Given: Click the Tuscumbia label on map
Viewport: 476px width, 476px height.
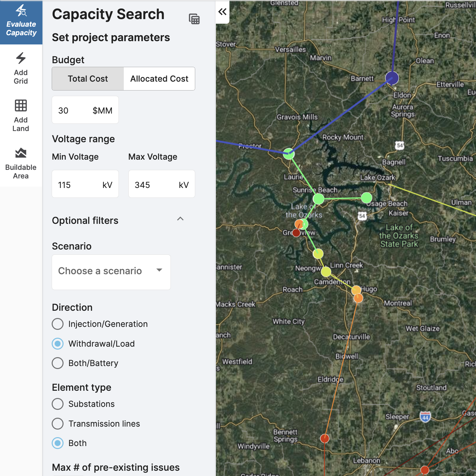Looking at the screenshot, I should (455, 159).
